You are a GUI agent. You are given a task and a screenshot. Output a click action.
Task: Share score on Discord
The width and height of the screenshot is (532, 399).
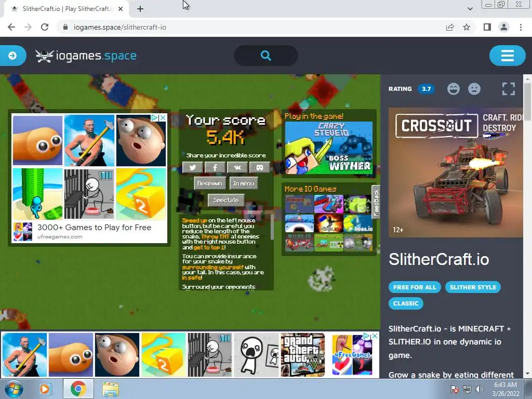point(260,167)
